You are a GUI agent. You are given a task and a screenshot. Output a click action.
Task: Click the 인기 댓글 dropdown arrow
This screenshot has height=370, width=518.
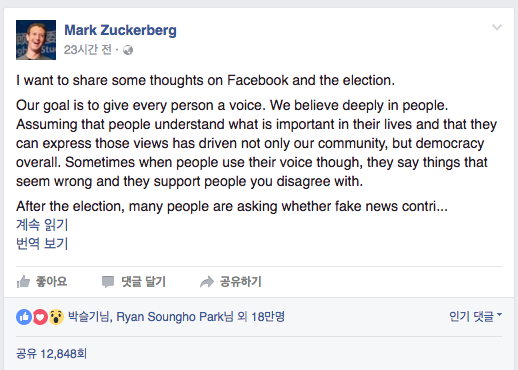[x=499, y=314]
